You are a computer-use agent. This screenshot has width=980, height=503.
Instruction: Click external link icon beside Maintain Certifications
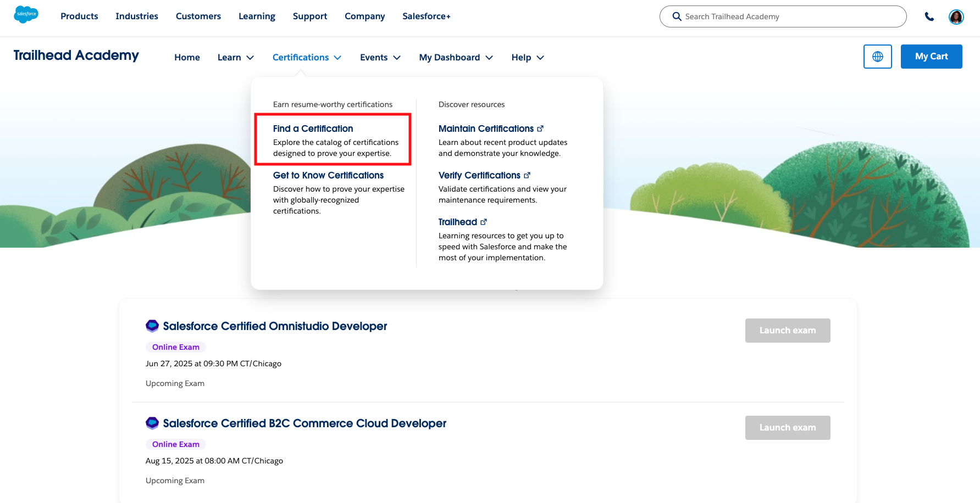540,128
